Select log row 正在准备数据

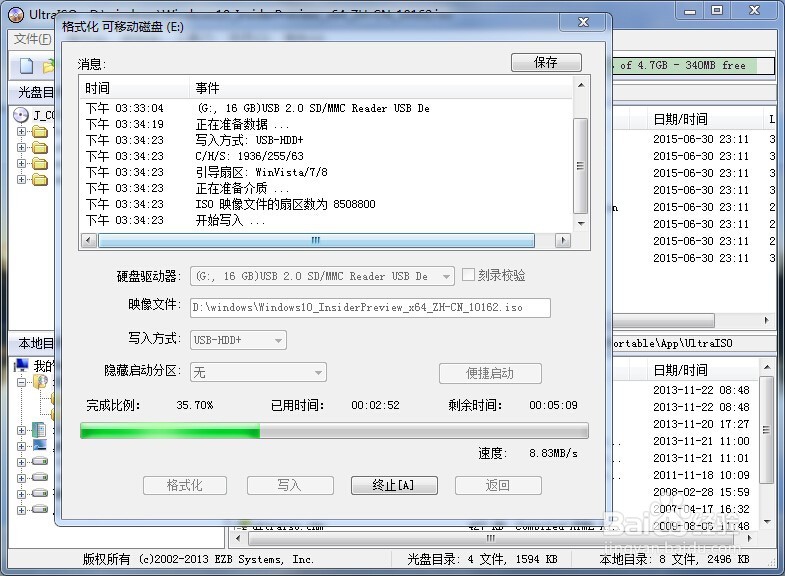[x=326, y=124]
